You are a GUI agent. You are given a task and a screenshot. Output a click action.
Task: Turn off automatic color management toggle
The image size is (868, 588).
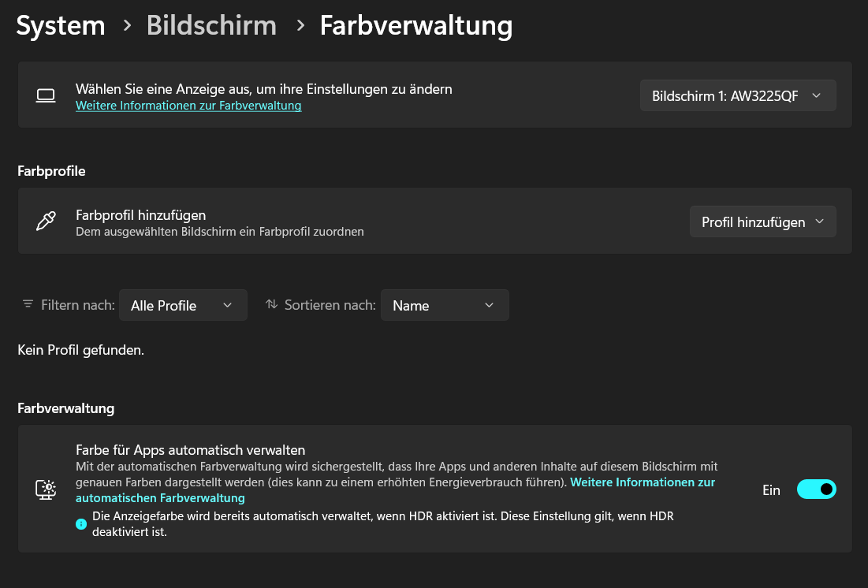click(x=817, y=489)
